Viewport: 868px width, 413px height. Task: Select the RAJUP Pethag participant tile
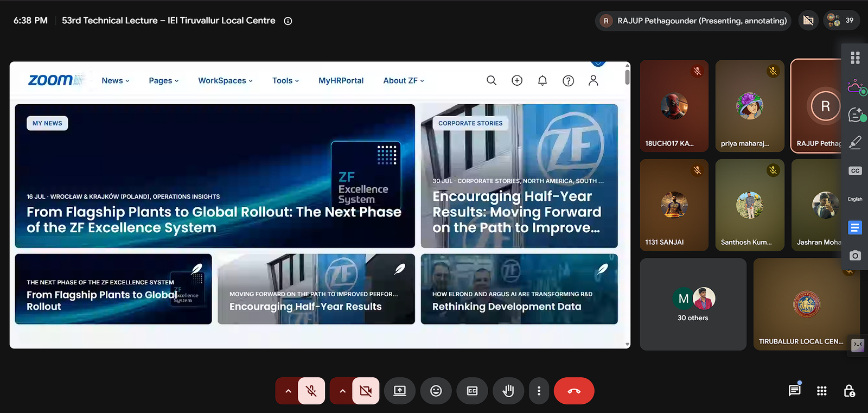(x=816, y=106)
